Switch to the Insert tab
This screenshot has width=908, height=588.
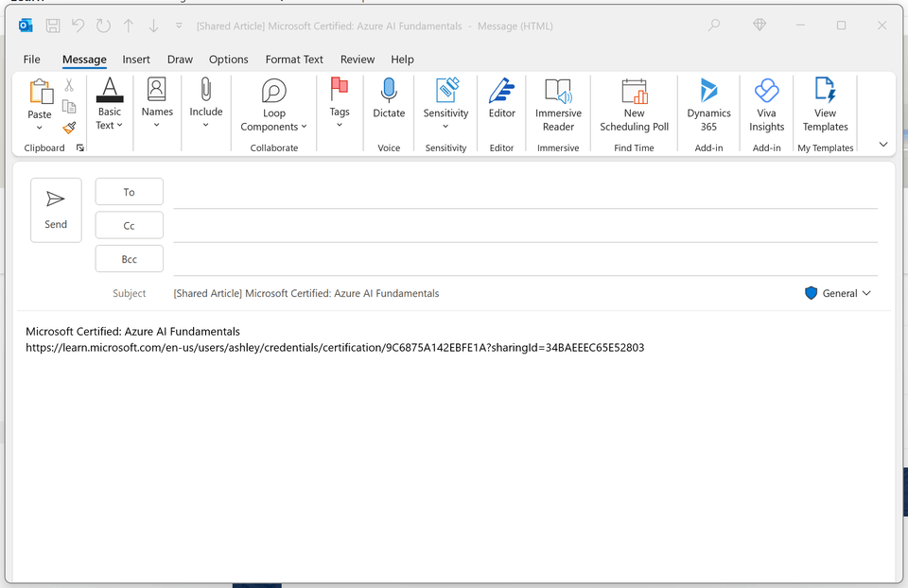136,59
